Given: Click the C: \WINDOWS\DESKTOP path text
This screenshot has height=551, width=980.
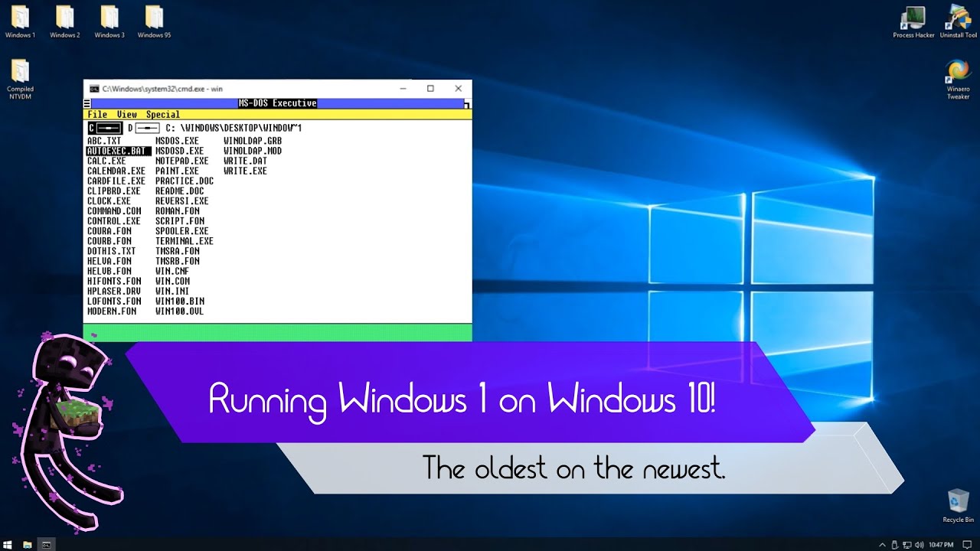Looking at the screenshot, I should point(234,128).
